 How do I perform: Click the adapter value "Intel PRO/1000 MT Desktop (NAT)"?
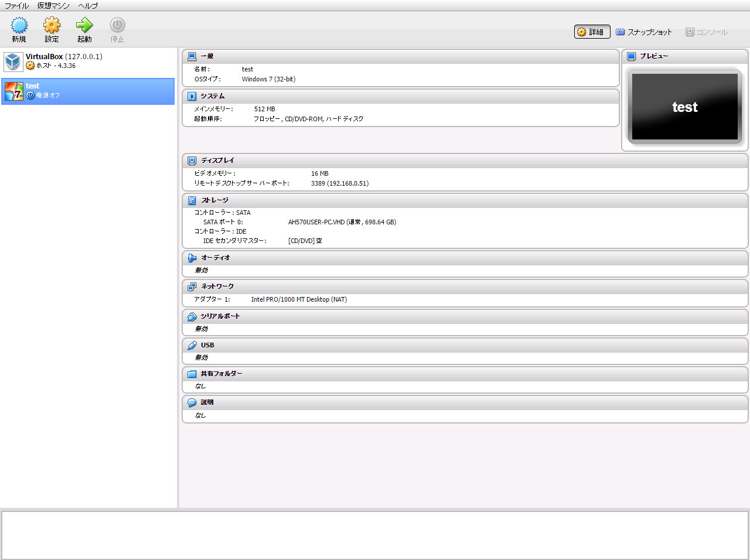(299, 299)
